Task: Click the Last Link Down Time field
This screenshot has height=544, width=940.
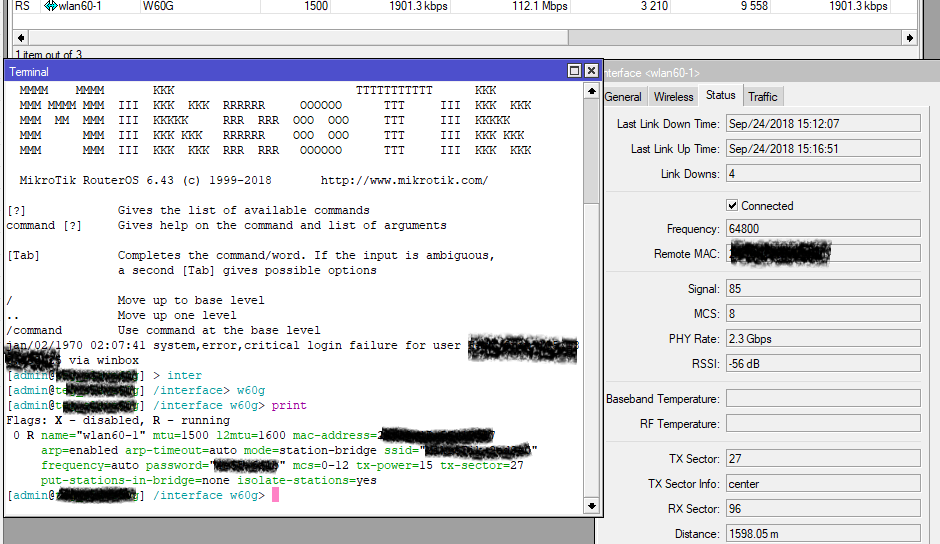Action: tap(823, 124)
